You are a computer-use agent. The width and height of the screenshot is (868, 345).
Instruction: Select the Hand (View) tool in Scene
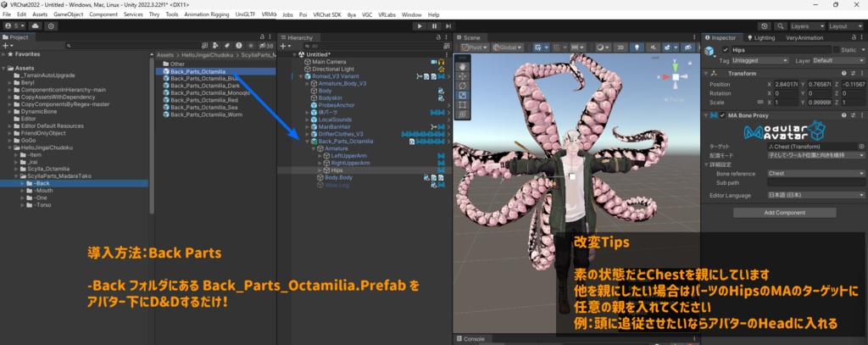point(462,65)
